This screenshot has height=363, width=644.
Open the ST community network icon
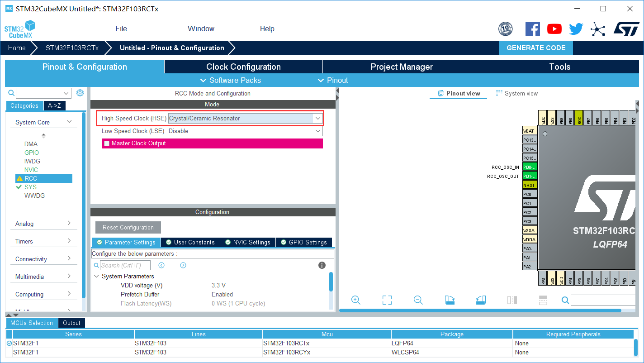coord(598,29)
